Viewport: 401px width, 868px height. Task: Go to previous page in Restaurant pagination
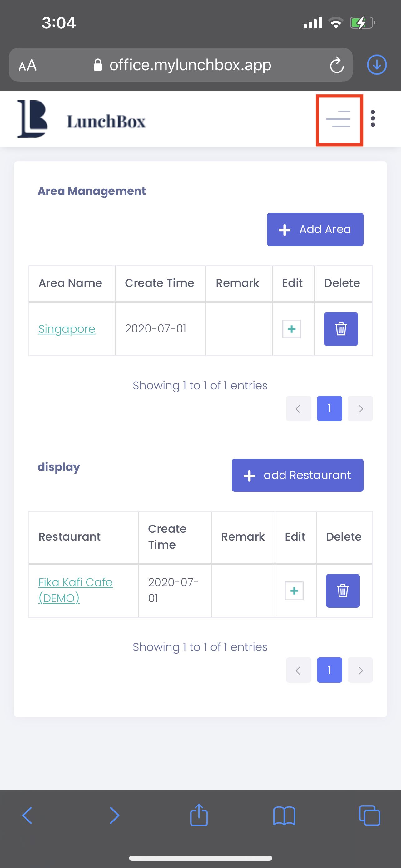click(x=299, y=670)
